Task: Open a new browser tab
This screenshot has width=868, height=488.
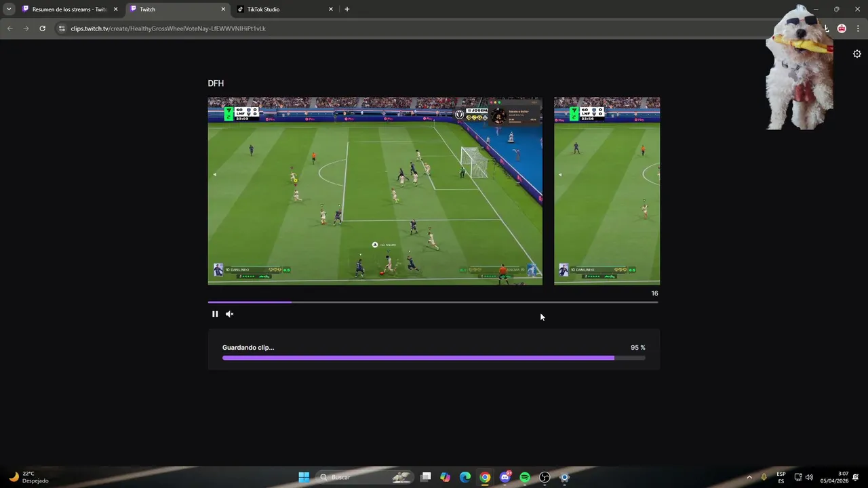Action: [x=347, y=9]
